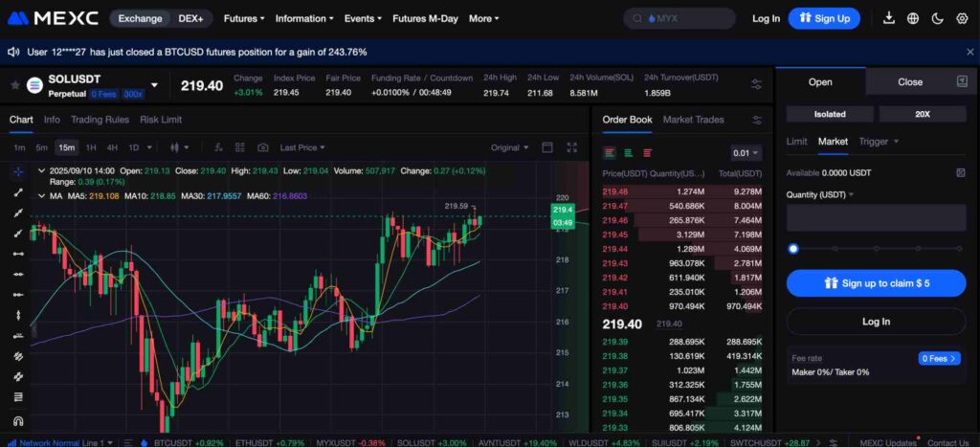Select the 1D timeframe
The image size is (980, 447).
pyautogui.click(x=133, y=147)
